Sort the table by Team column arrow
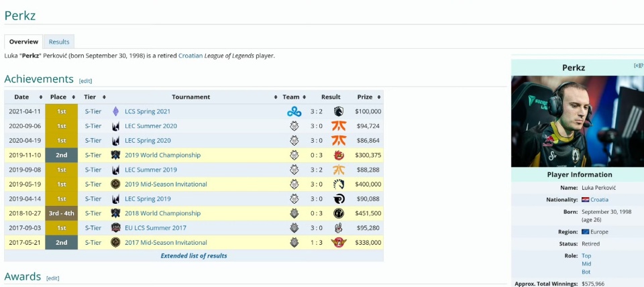Image resolution: width=644 pixels, height=287 pixels. pos(305,97)
